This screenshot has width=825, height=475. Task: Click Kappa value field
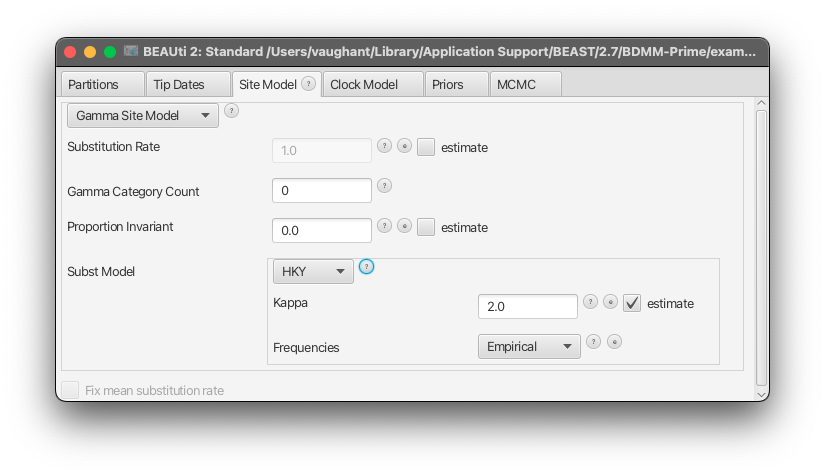[x=528, y=306]
